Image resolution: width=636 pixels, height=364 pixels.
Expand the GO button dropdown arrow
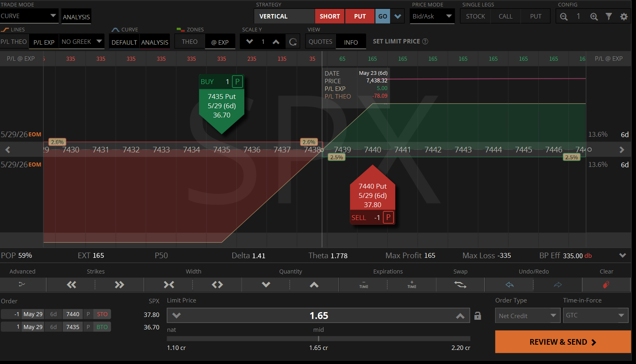point(398,16)
